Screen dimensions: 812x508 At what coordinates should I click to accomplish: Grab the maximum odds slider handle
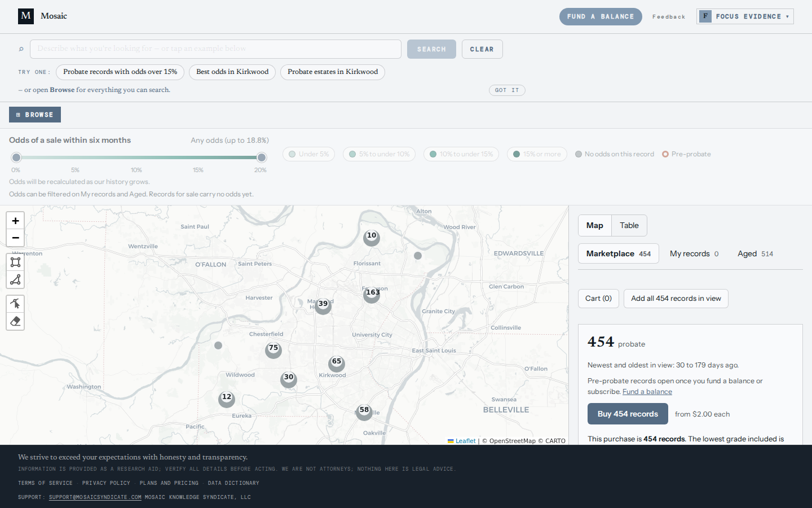pos(262,157)
